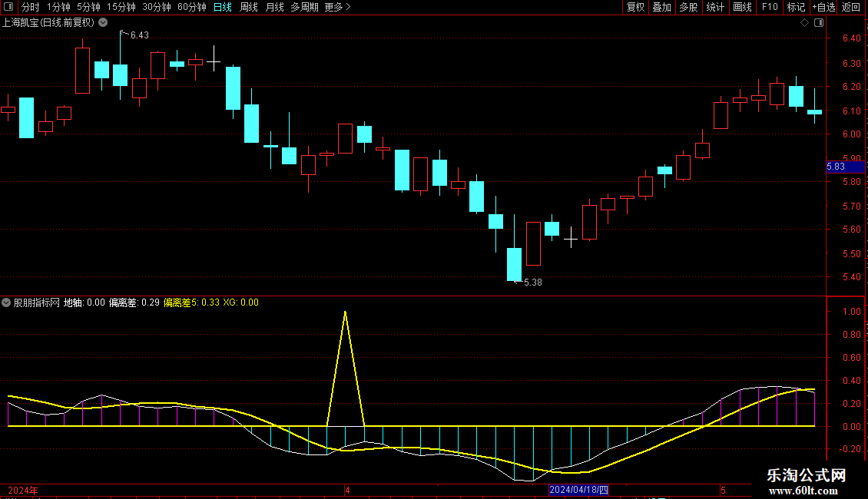The image size is (868, 499).
Task: Click the XG: 0.00 indicator value
Action: point(240,302)
